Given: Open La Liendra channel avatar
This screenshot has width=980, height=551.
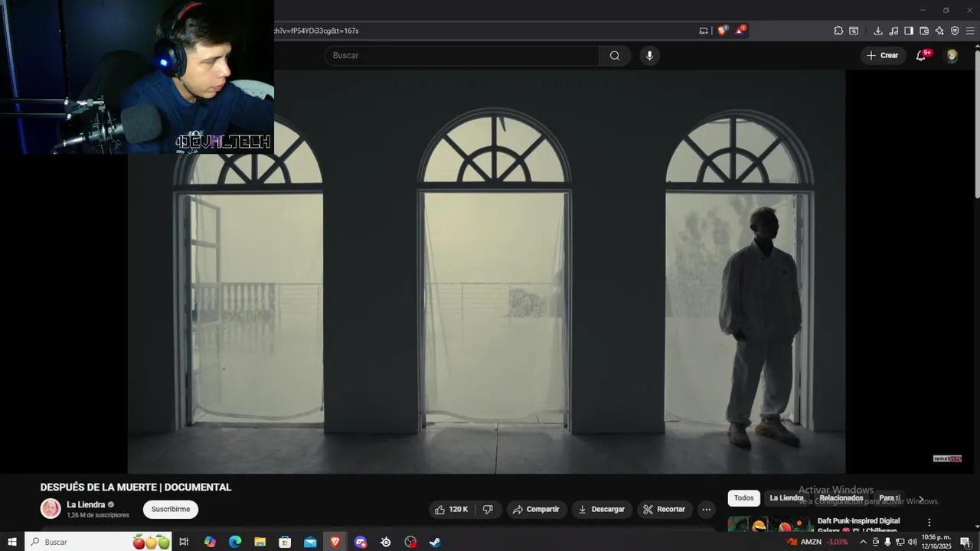Looking at the screenshot, I should 51,509.
